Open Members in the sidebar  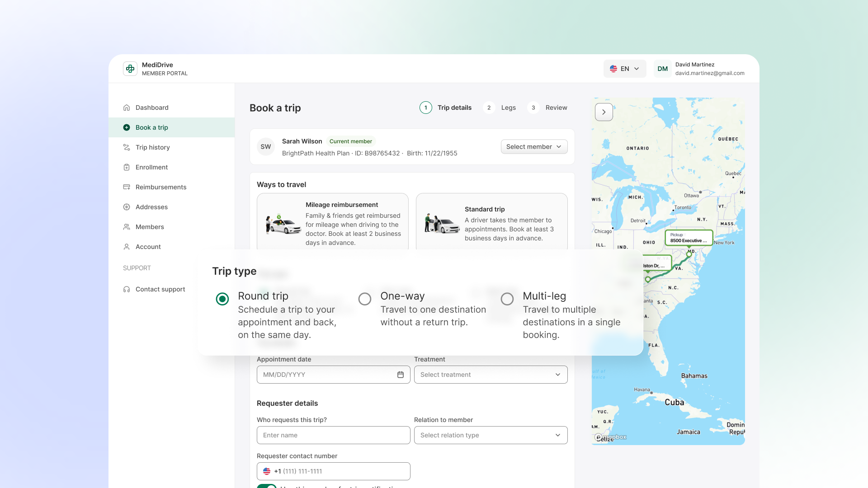point(172,227)
